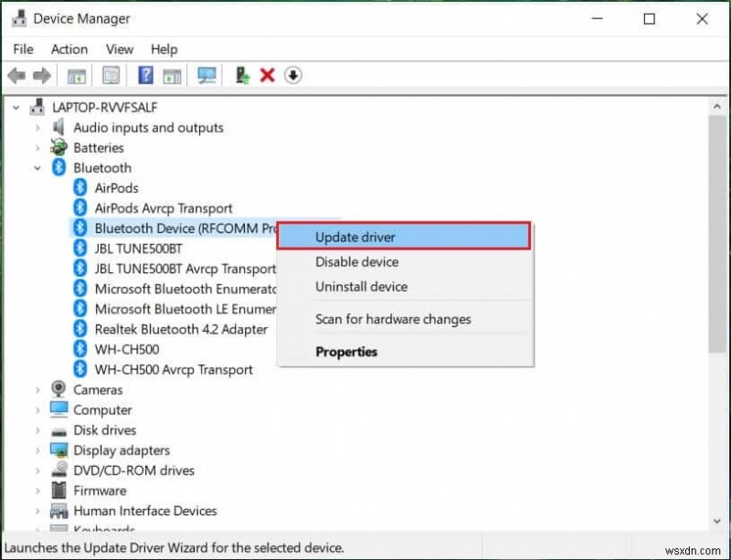731x560 pixels.
Task: Expand the Display adapters node
Action: coord(37,450)
